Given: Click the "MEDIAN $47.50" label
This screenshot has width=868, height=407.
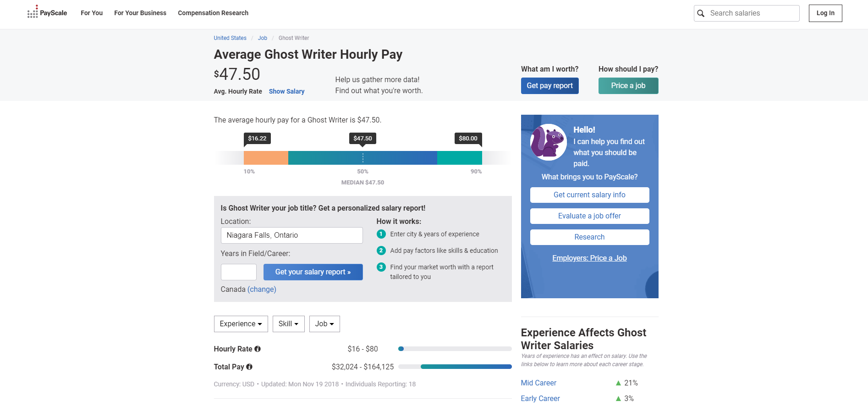Looking at the screenshot, I should (x=363, y=182).
